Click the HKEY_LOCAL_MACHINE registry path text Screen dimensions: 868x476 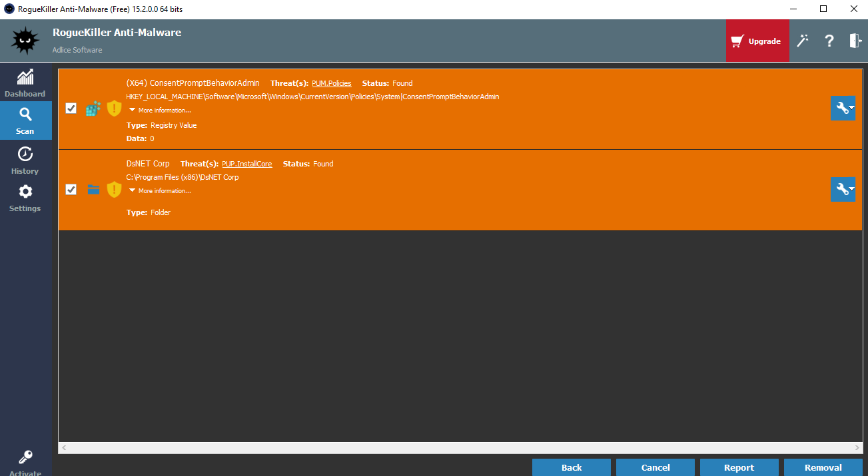[312, 97]
